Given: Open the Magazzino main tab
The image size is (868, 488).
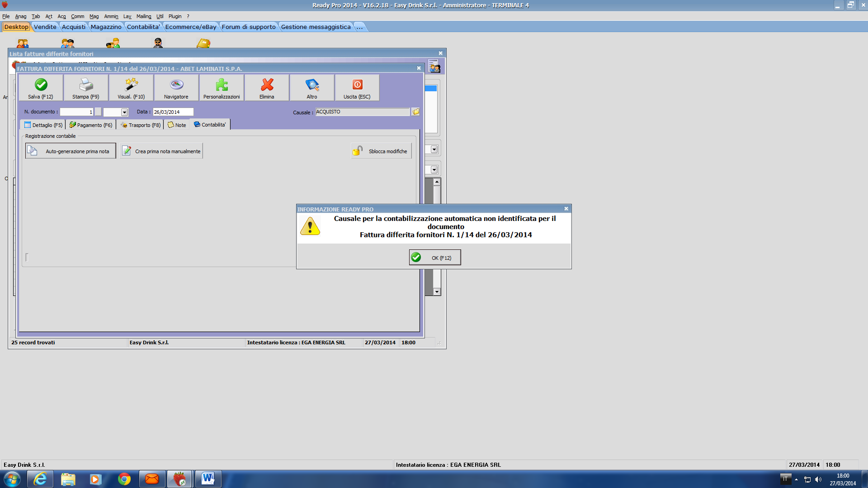Looking at the screenshot, I should 106,27.
